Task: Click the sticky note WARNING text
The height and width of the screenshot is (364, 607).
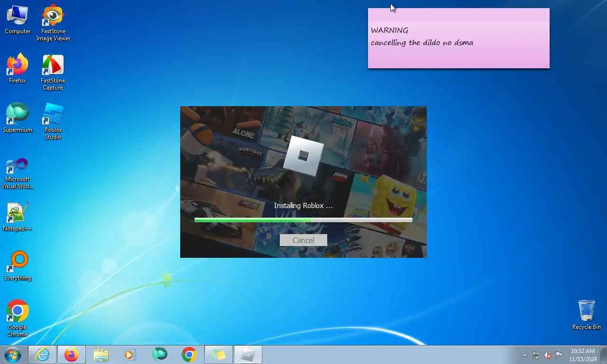Action: [x=389, y=30]
